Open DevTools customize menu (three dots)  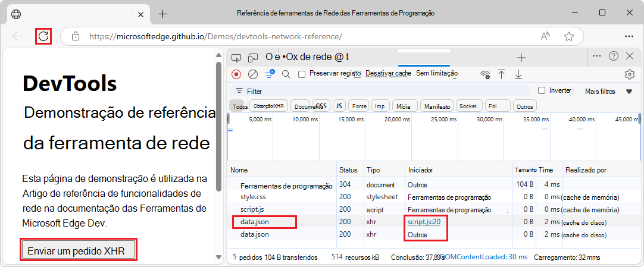click(x=597, y=56)
